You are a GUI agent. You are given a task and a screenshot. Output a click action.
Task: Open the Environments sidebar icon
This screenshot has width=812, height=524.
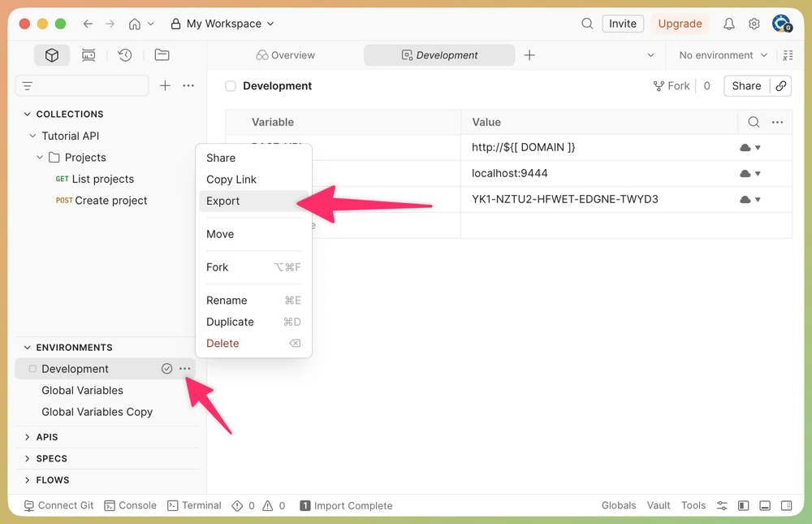tap(89, 55)
